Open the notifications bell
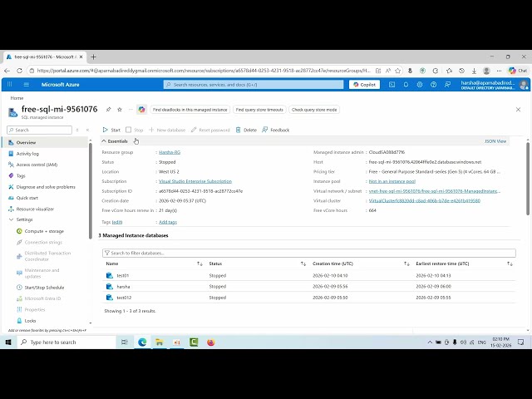This screenshot has height=399, width=532. (406, 85)
